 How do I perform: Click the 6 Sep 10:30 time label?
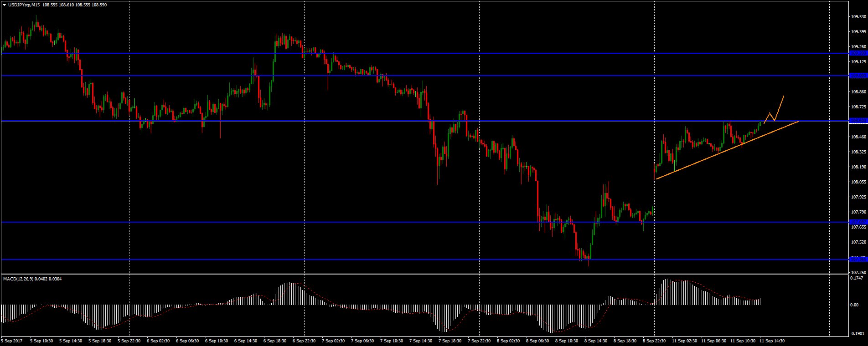(217, 341)
